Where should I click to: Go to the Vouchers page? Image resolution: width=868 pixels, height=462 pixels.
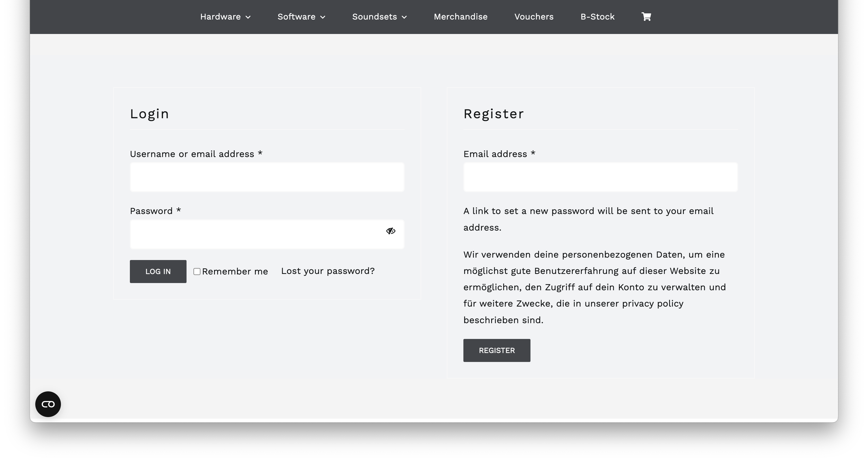(x=534, y=17)
